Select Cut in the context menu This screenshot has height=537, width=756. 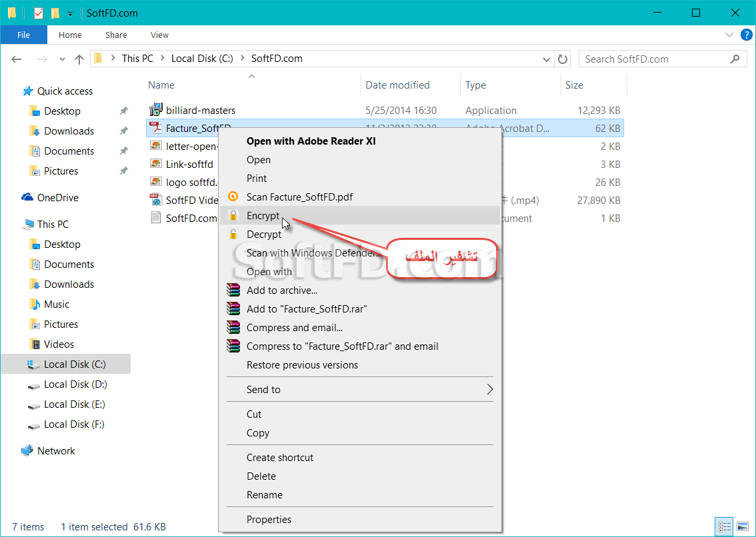coord(360,414)
